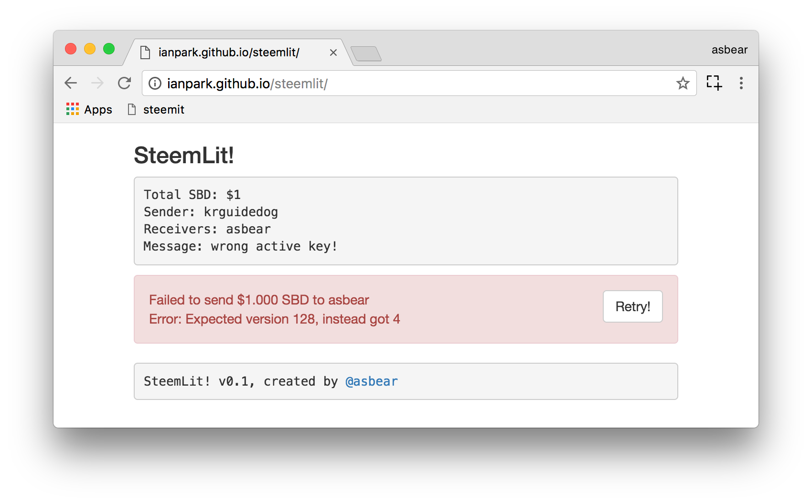Viewport: 812px width, 504px height.
Task: Click the screen capture extension icon
Action: tap(714, 83)
